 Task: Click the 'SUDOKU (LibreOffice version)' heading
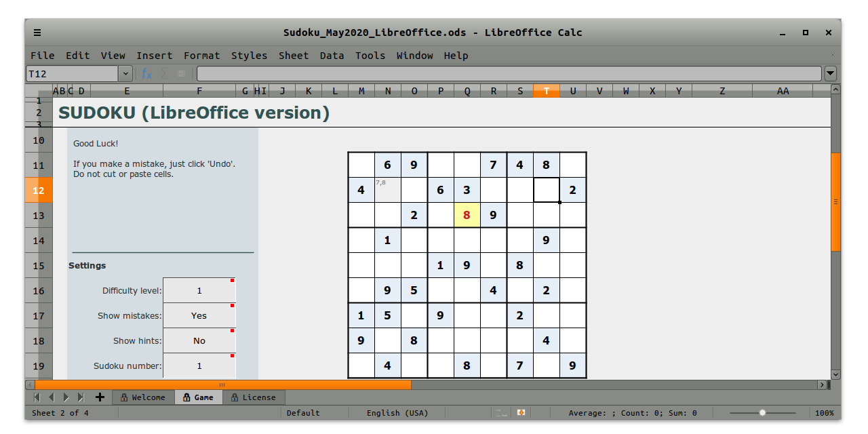[x=194, y=113]
